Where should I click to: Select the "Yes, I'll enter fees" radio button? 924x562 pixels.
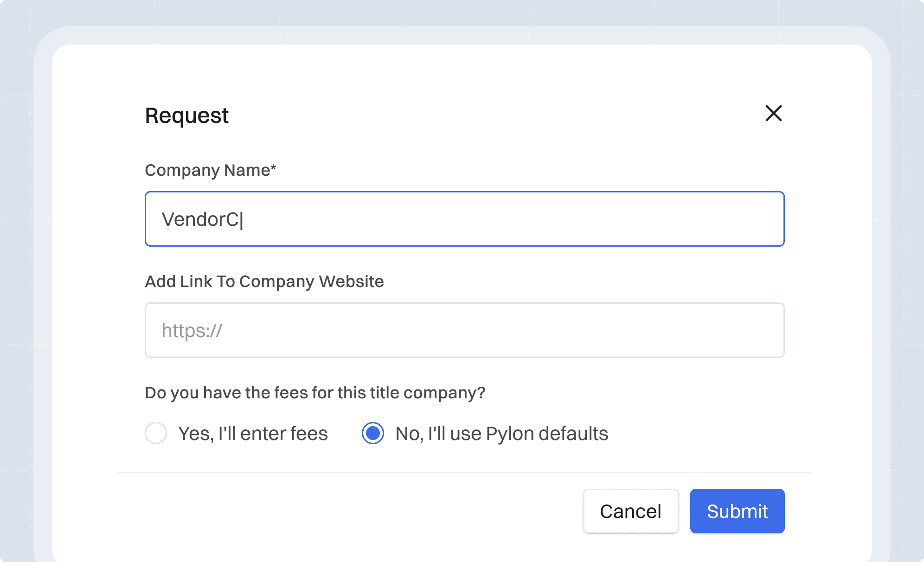pyautogui.click(x=156, y=433)
